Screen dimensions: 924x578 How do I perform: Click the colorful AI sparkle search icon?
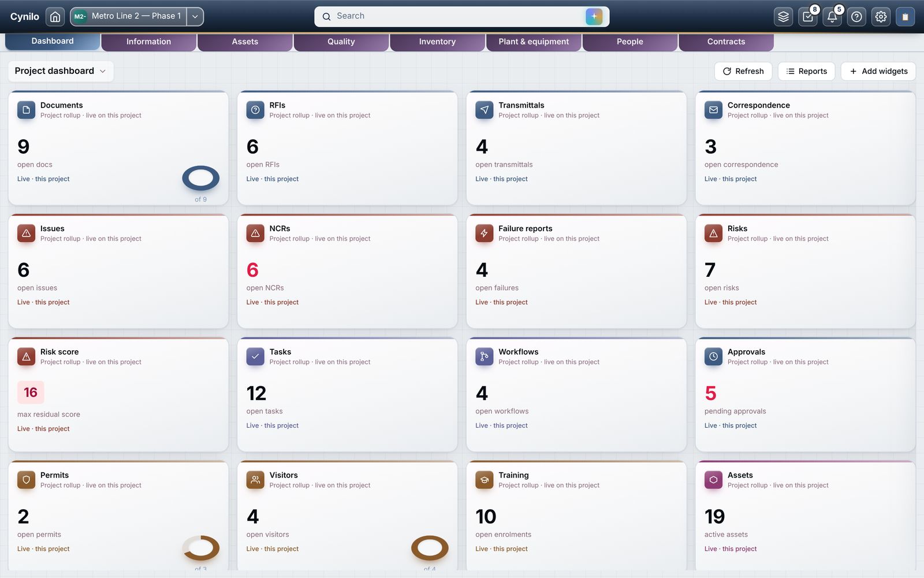click(594, 16)
